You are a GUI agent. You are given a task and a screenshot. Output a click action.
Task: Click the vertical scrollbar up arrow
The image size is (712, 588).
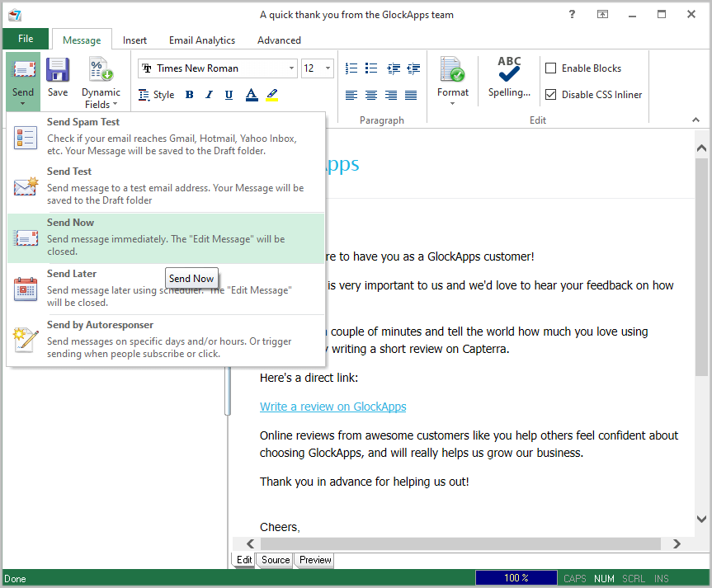coord(701,148)
